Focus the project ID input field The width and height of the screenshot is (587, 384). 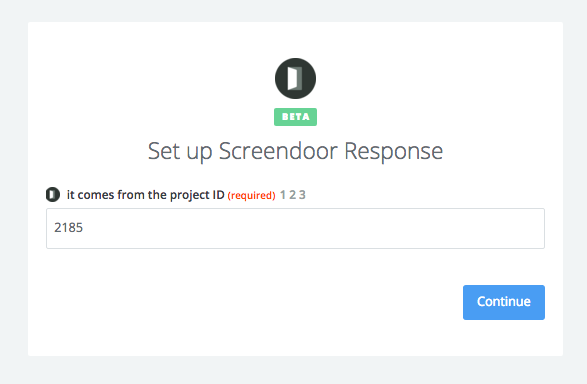click(x=295, y=228)
